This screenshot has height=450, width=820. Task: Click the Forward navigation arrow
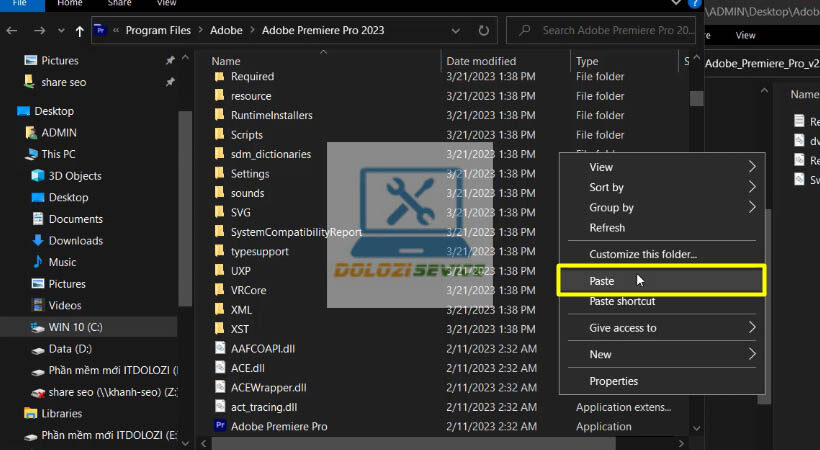39,31
